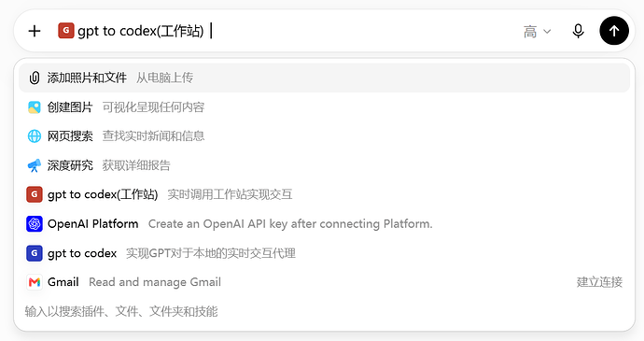Click the blue gpt to codex icon
The image size is (644, 341).
(35, 253)
